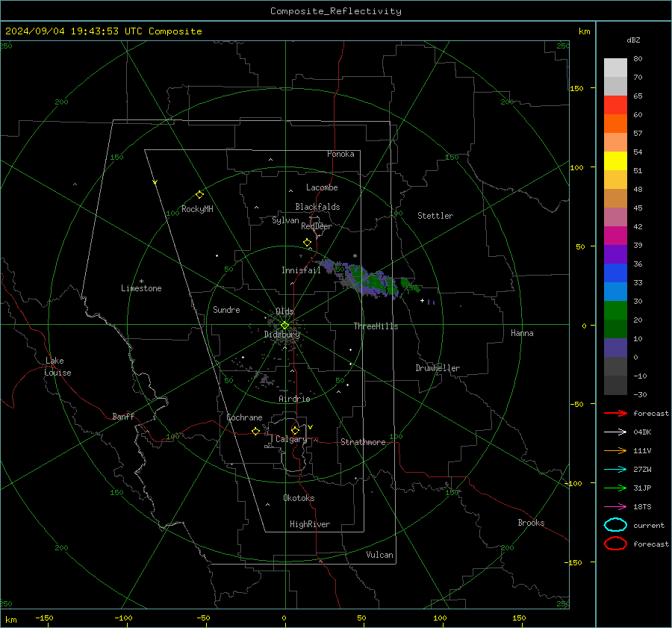Click the ThreeHills label

tap(376, 326)
